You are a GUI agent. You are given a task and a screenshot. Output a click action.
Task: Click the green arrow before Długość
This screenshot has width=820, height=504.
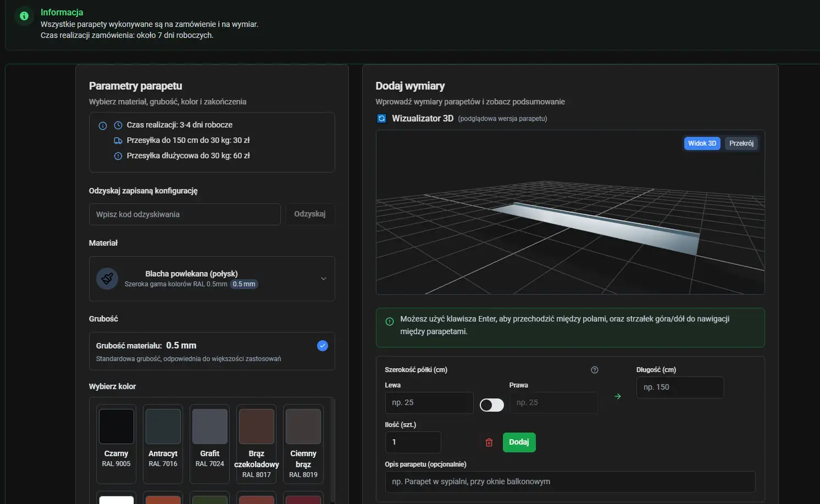618,396
